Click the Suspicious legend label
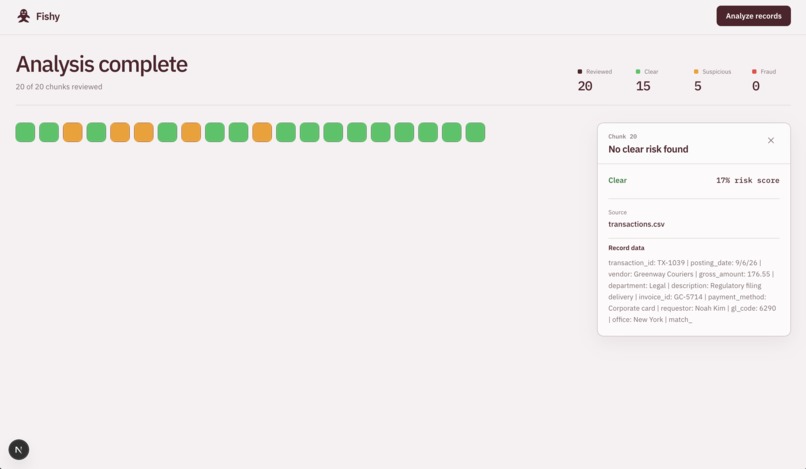Image resolution: width=806 pixels, height=469 pixels. 717,71
